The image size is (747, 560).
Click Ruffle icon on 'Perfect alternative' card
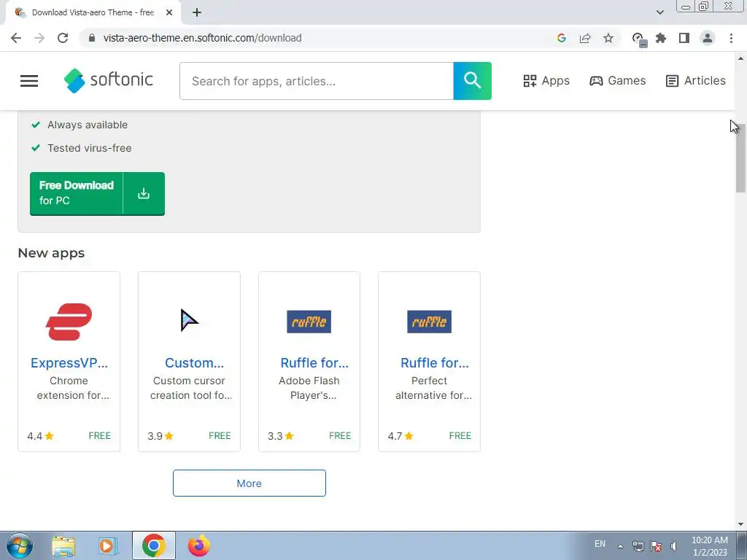click(x=429, y=322)
